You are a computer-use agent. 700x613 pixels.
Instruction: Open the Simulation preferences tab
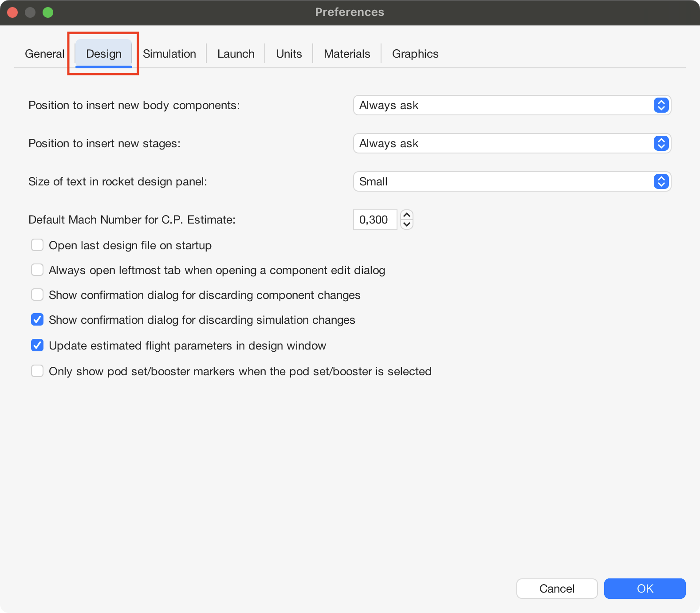coord(169,54)
